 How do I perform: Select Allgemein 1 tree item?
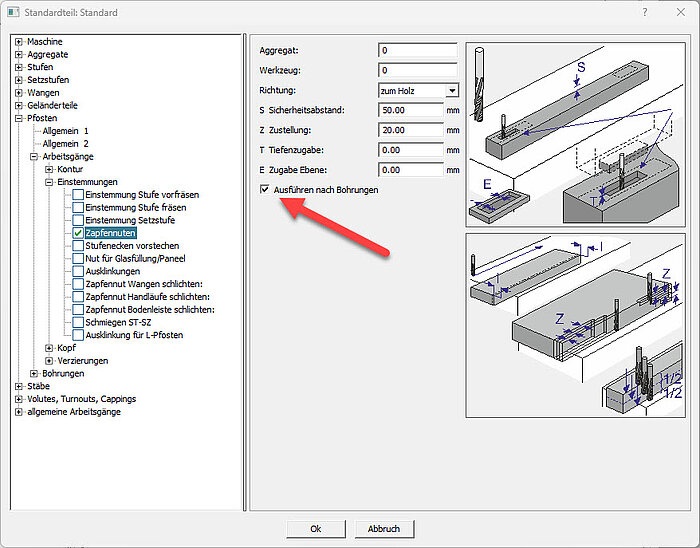(65, 131)
